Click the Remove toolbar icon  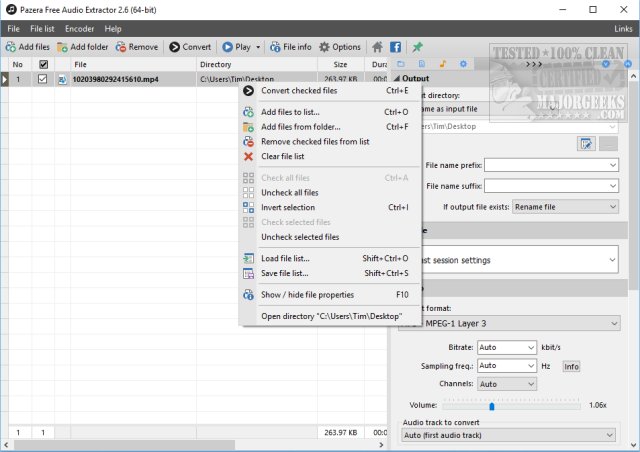point(121,47)
